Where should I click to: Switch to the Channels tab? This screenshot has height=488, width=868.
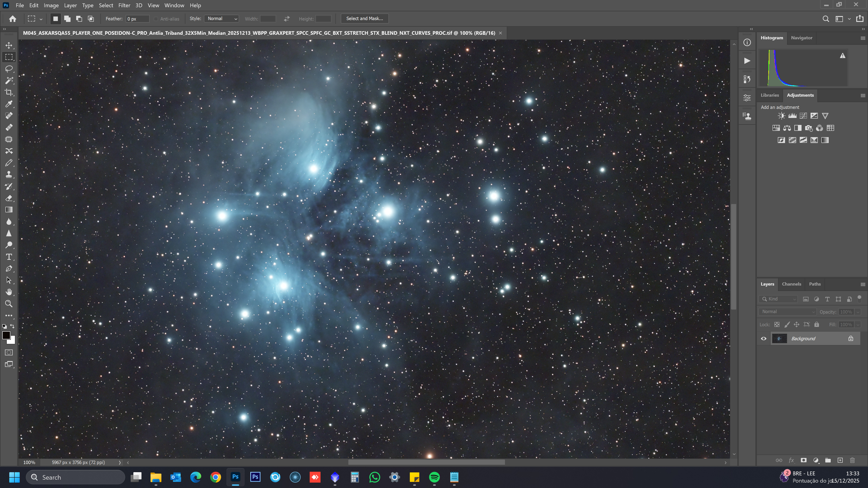791,284
